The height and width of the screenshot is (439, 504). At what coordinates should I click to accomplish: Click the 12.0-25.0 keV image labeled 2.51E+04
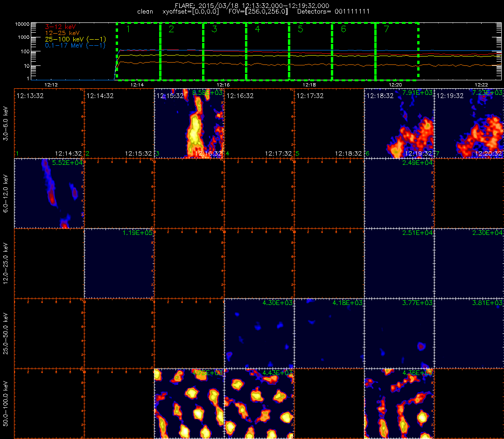point(399,263)
